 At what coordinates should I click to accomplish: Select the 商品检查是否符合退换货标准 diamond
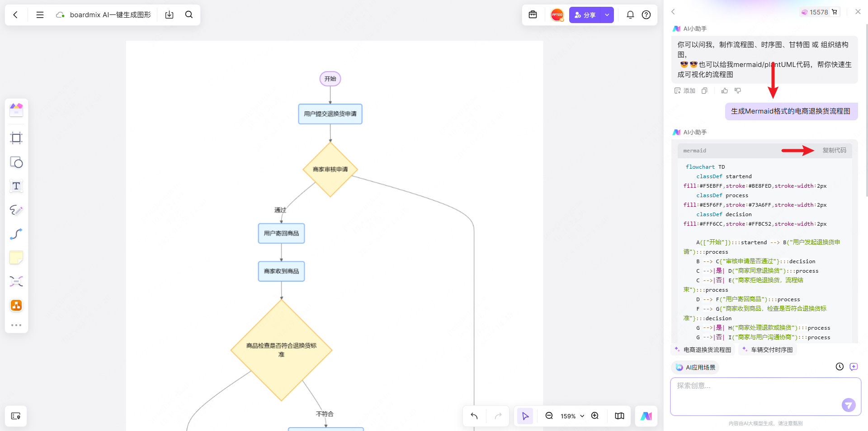coord(281,350)
